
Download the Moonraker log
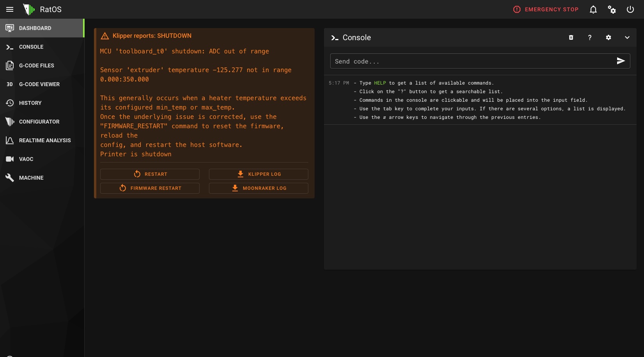(x=258, y=188)
